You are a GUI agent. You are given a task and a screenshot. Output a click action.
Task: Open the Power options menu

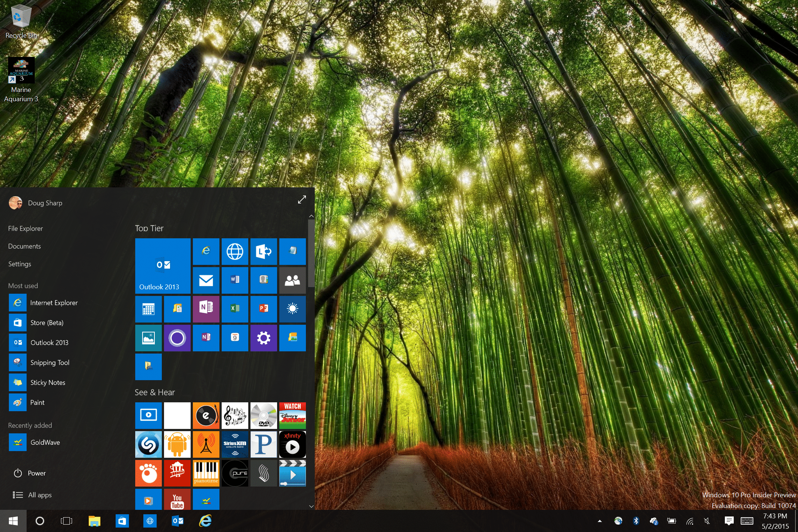click(30, 473)
